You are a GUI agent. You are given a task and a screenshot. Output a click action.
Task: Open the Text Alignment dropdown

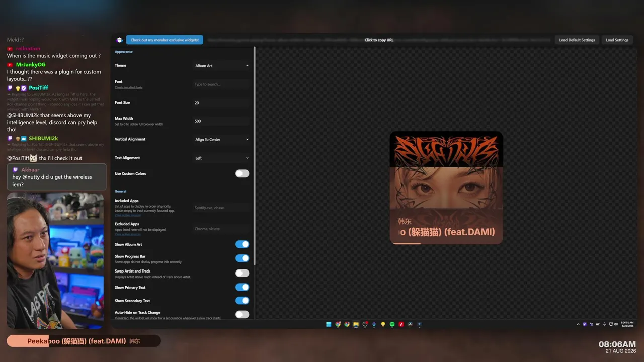tap(221, 158)
